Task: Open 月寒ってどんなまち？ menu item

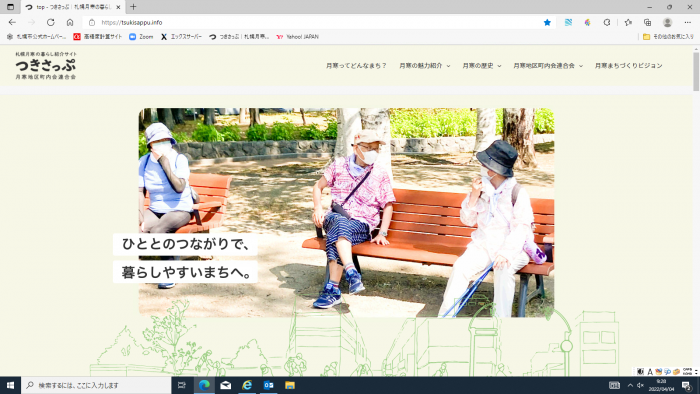Action: click(x=356, y=66)
